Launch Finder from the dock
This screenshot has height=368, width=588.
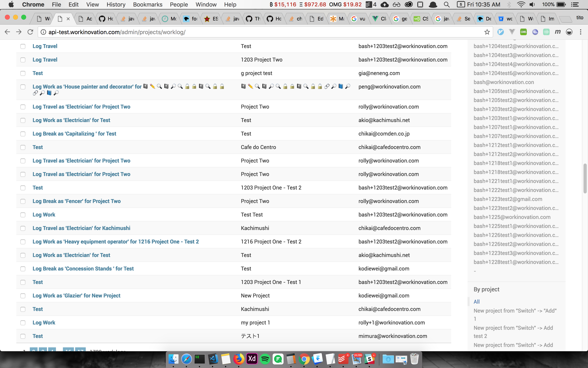[174, 359]
